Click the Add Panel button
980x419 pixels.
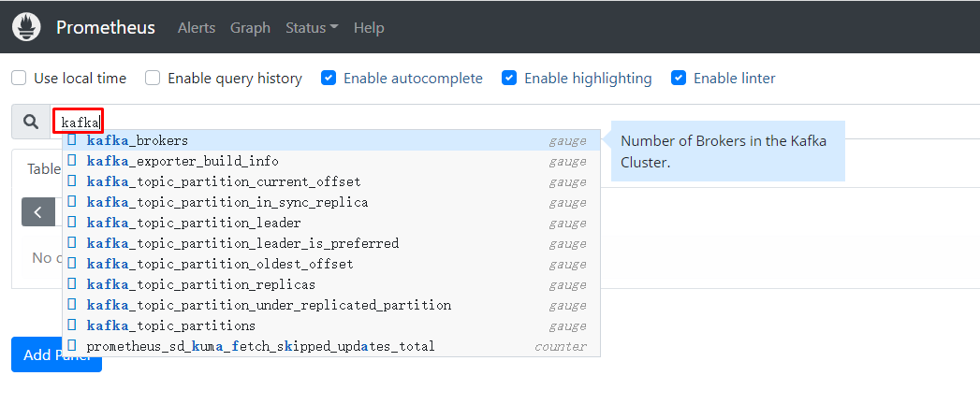(56, 354)
